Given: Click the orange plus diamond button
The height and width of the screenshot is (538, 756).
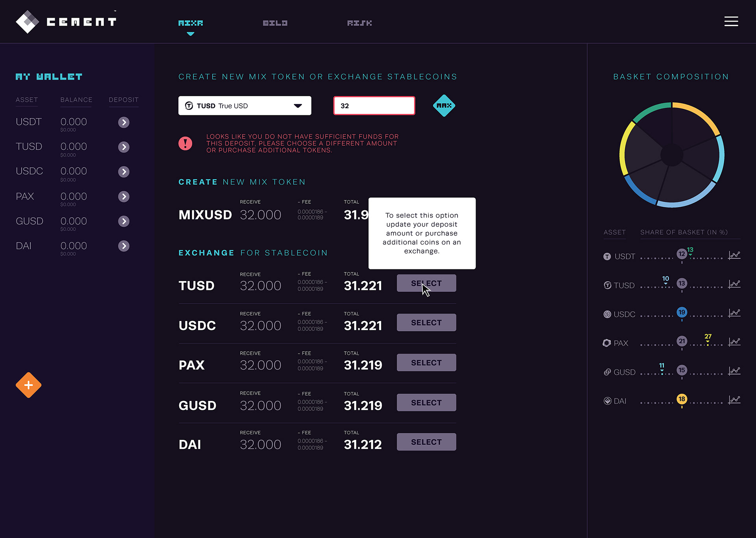Looking at the screenshot, I should pyautogui.click(x=28, y=385).
